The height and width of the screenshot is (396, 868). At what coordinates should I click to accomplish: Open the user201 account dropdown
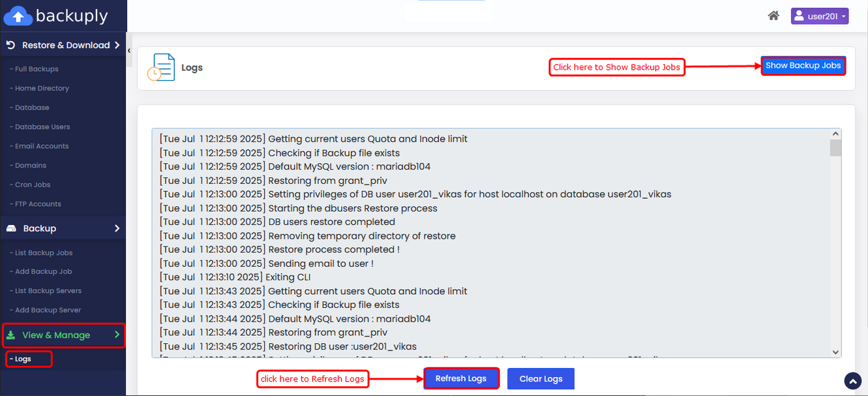819,16
